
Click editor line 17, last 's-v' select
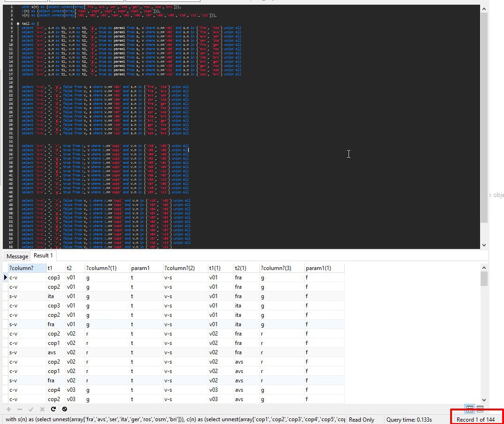(x=132, y=74)
